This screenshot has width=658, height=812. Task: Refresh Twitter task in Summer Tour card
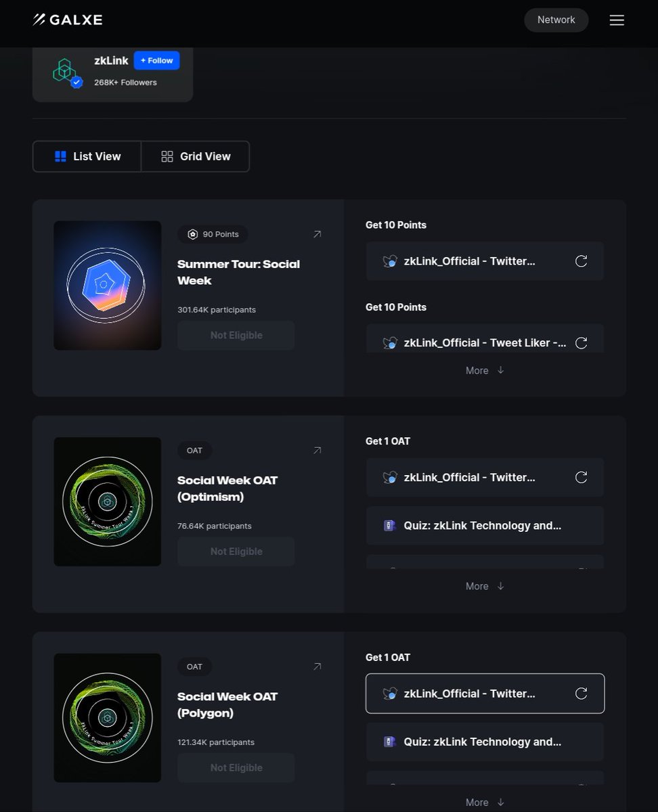pos(581,261)
